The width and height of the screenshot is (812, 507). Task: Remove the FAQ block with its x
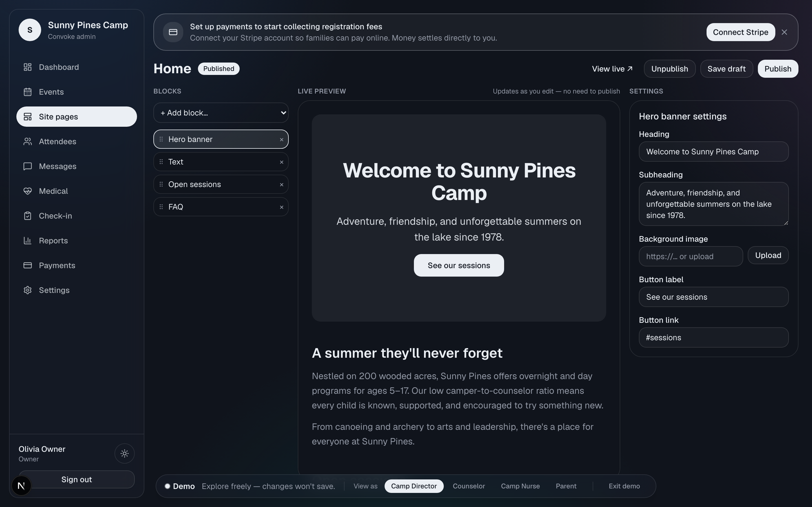tap(281, 207)
